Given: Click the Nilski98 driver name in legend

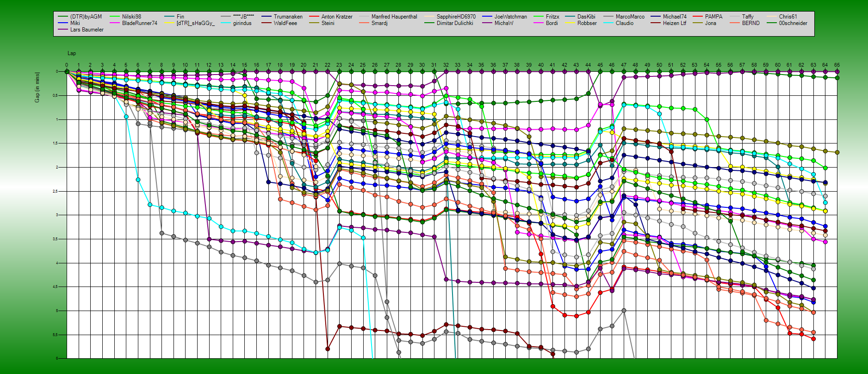Looking at the screenshot, I should (x=132, y=17).
